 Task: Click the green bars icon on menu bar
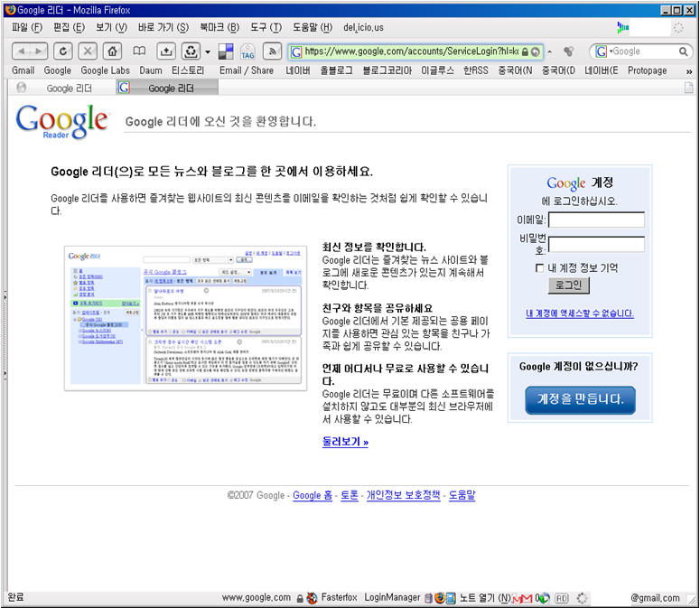622,28
